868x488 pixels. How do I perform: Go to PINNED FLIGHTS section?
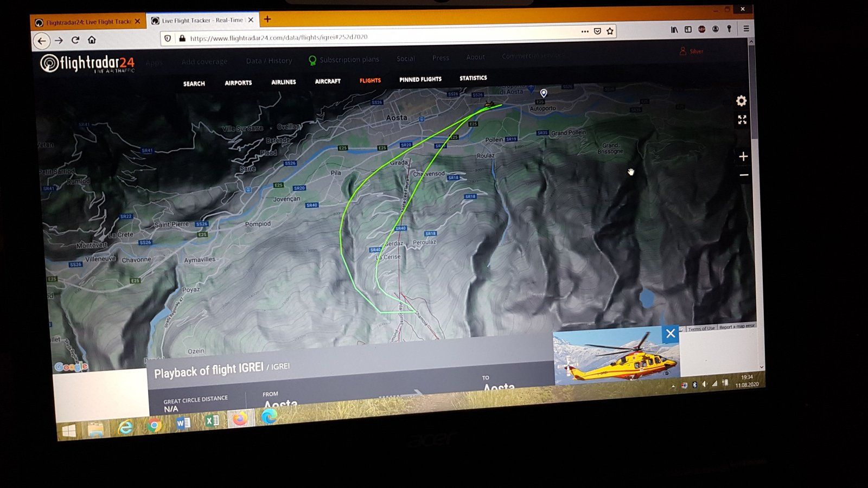point(420,80)
